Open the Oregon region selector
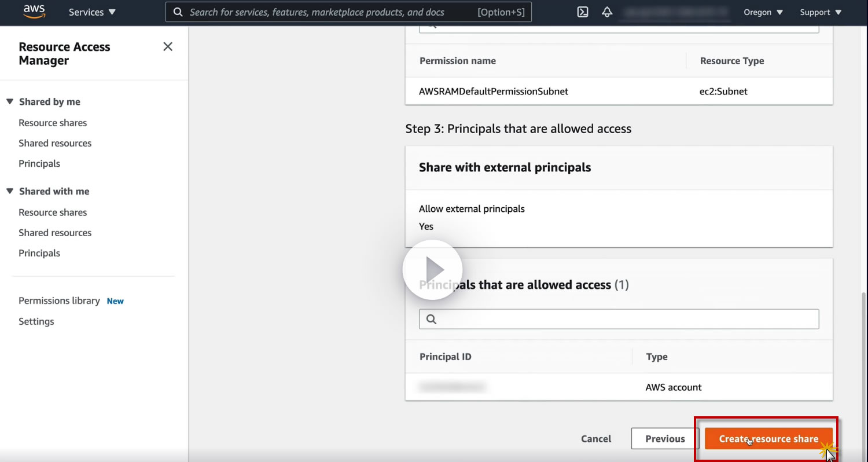Screen dimensions: 868x462 [x=763, y=12]
